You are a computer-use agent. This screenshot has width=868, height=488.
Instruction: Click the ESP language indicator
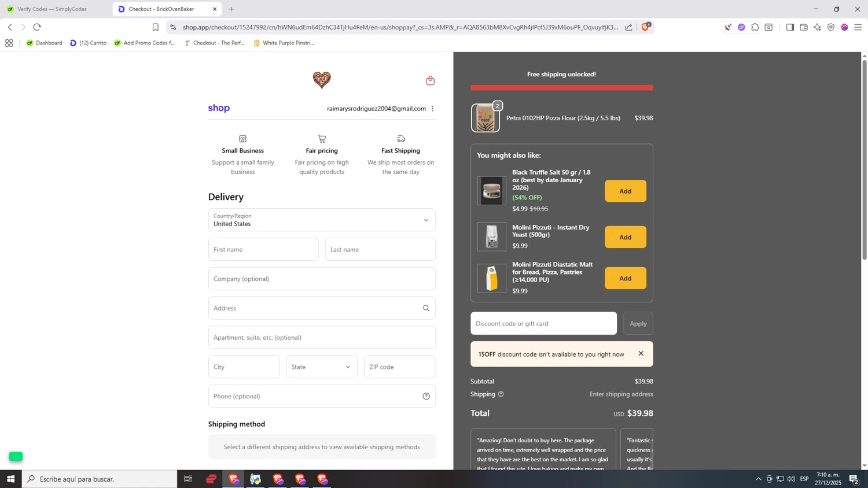(804, 479)
